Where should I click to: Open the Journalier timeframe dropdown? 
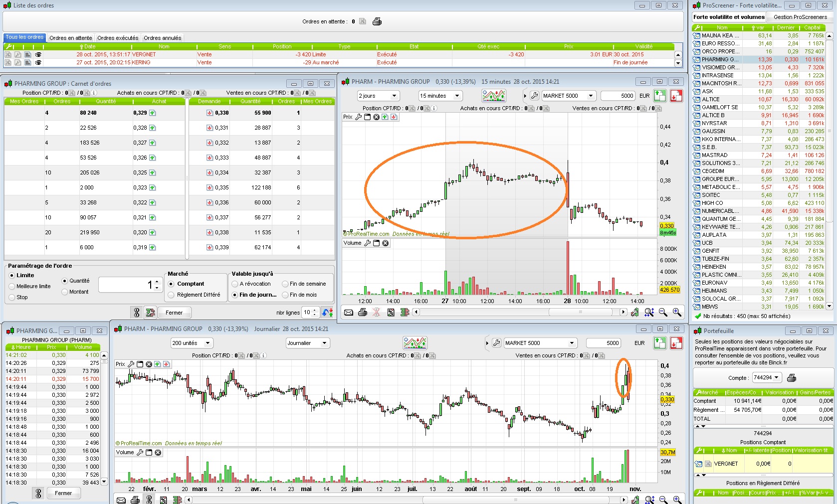(x=308, y=343)
